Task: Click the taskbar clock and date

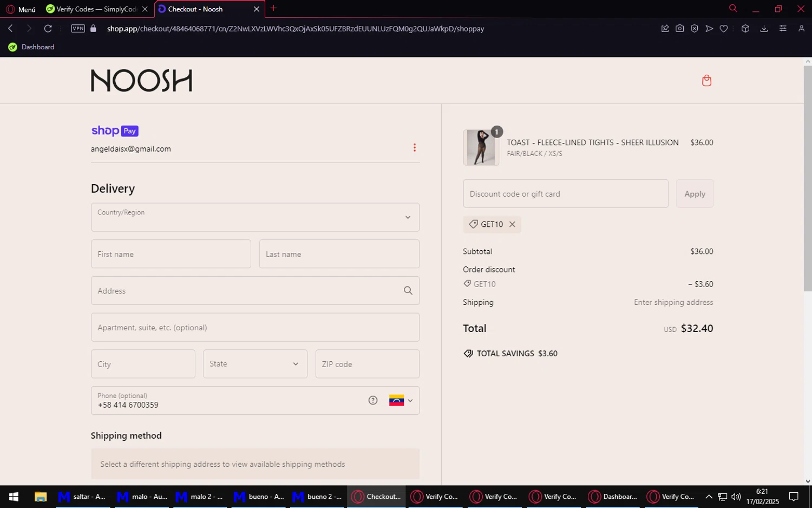Action: (762, 497)
